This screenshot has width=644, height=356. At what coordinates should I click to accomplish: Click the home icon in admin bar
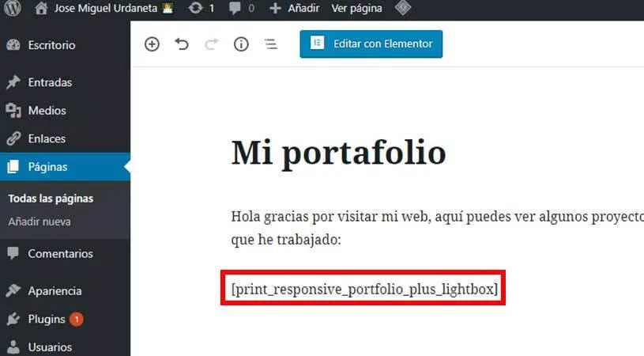[x=41, y=8]
